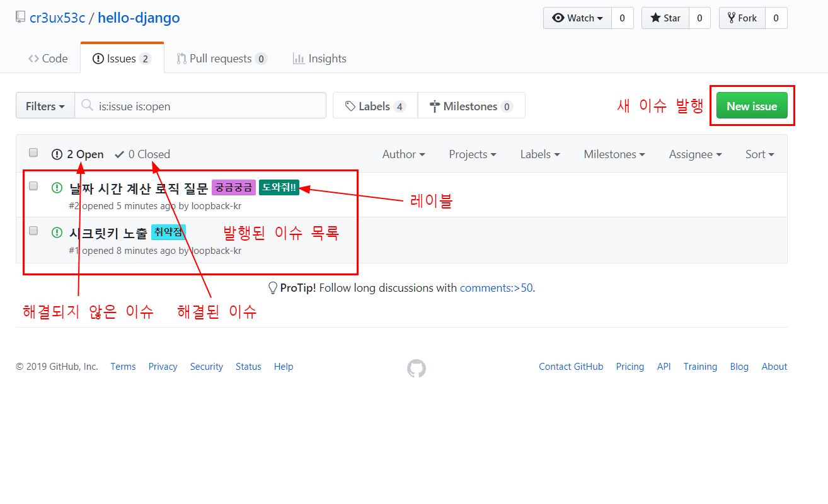
Task: Select the Issues tab
Action: (x=122, y=59)
